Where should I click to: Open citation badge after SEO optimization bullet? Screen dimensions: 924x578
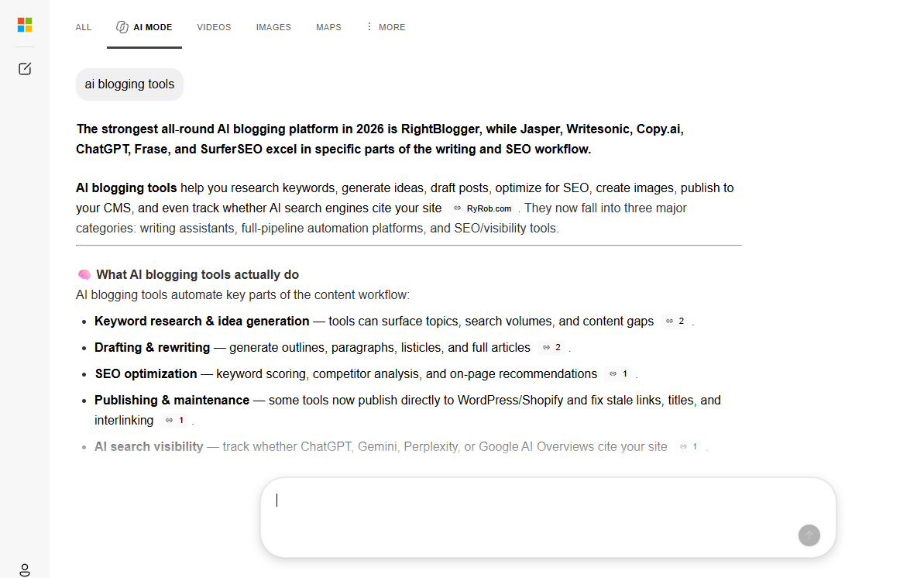point(619,374)
